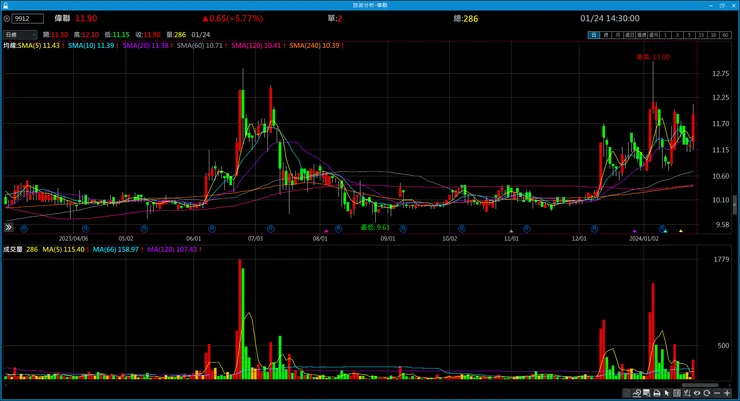Open the chart axis settings icon
This screenshot has height=401, width=740.
tap(687, 393)
